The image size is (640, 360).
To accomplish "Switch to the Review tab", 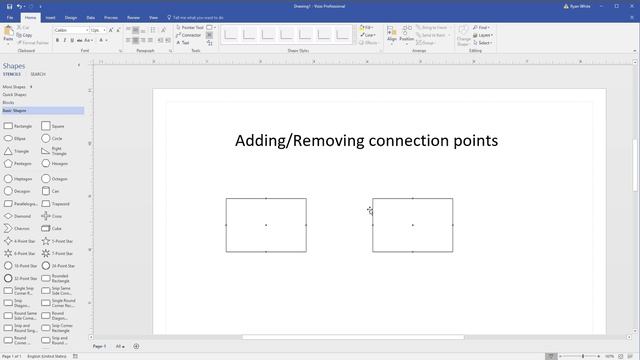I will tap(133, 18).
